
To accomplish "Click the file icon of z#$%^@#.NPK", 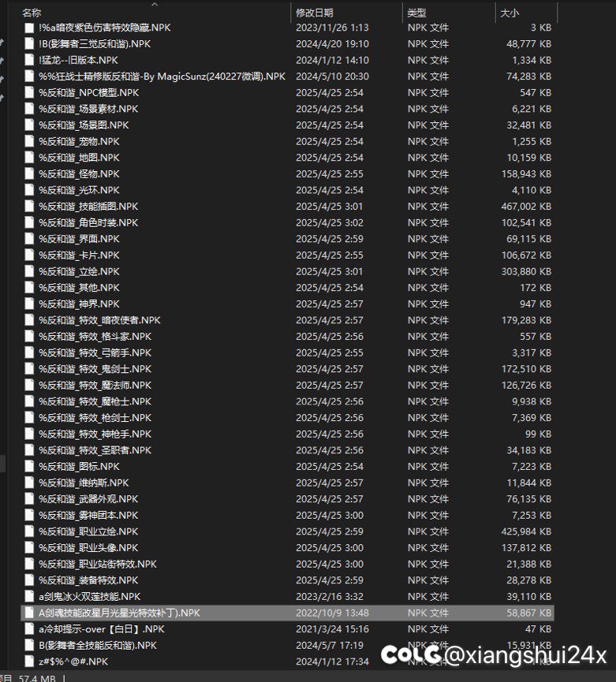I will (x=29, y=662).
